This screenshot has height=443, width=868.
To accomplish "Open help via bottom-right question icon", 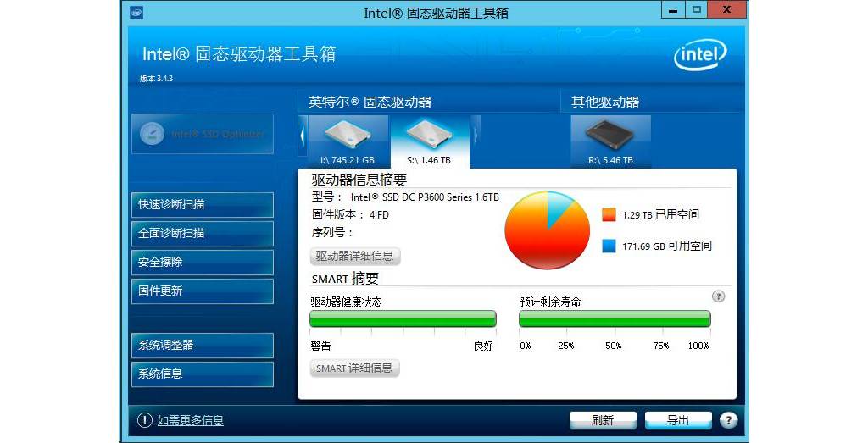I will pyautogui.click(x=728, y=420).
